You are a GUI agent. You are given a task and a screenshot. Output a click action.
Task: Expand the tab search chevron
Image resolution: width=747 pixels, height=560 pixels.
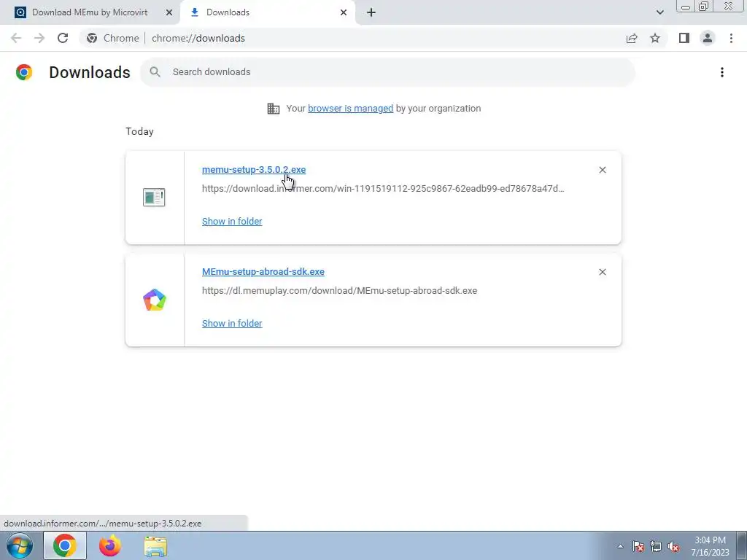[659, 12]
